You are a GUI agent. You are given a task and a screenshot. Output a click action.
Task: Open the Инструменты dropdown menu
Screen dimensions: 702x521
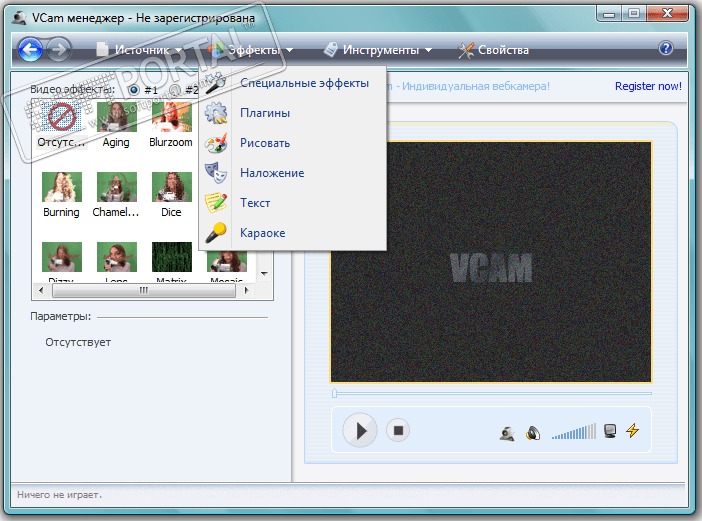click(378, 50)
